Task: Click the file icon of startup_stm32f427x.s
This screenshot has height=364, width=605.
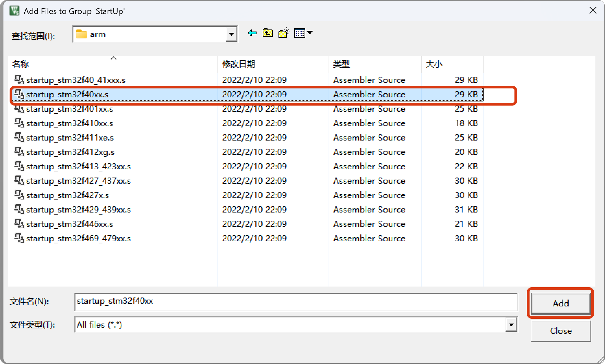Action: pyautogui.click(x=19, y=195)
